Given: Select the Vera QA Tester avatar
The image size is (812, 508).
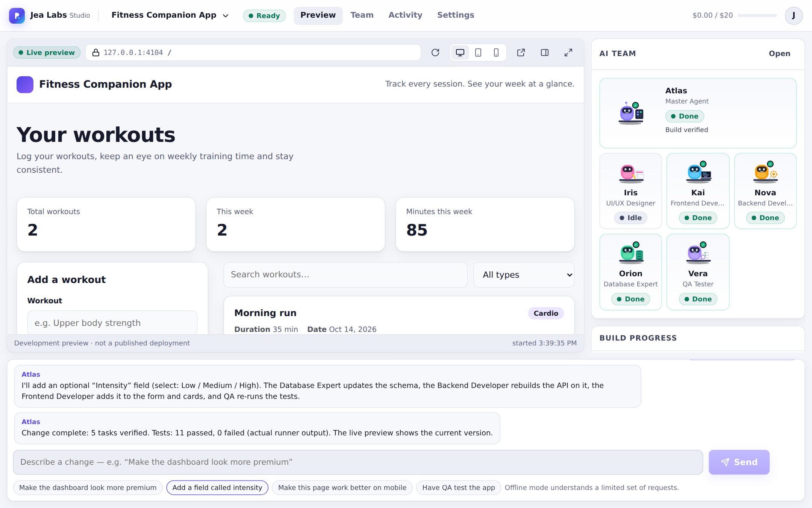Looking at the screenshot, I should pyautogui.click(x=698, y=253).
